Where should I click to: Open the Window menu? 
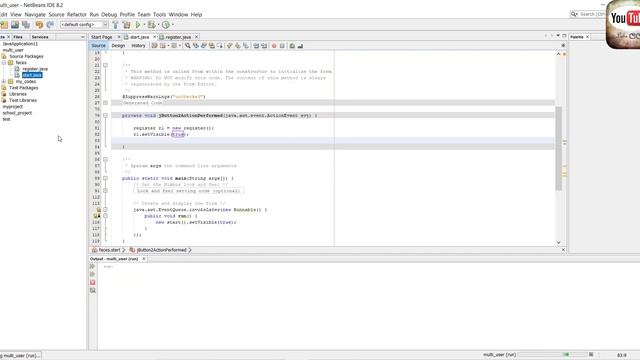click(178, 14)
